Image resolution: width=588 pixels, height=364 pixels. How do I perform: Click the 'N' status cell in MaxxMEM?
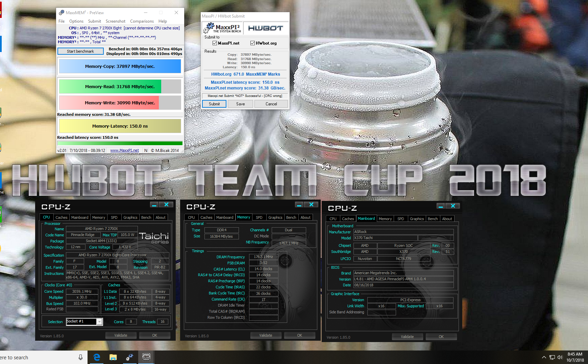click(x=146, y=151)
